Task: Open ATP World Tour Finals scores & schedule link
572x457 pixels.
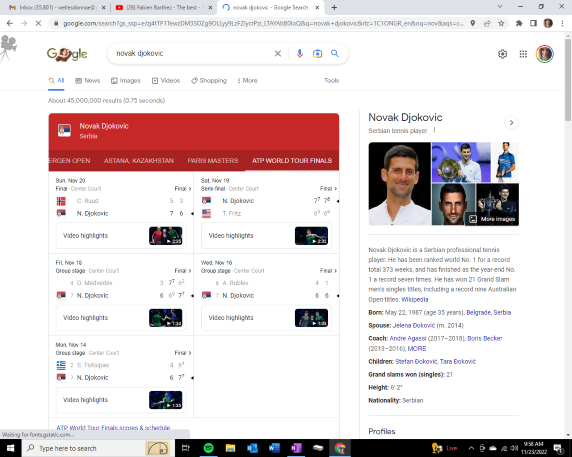Action: tap(113, 428)
